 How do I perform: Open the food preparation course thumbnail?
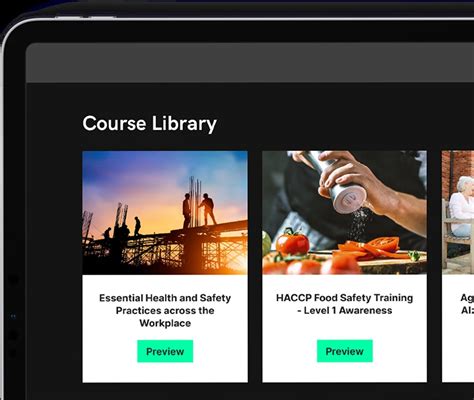click(345, 213)
